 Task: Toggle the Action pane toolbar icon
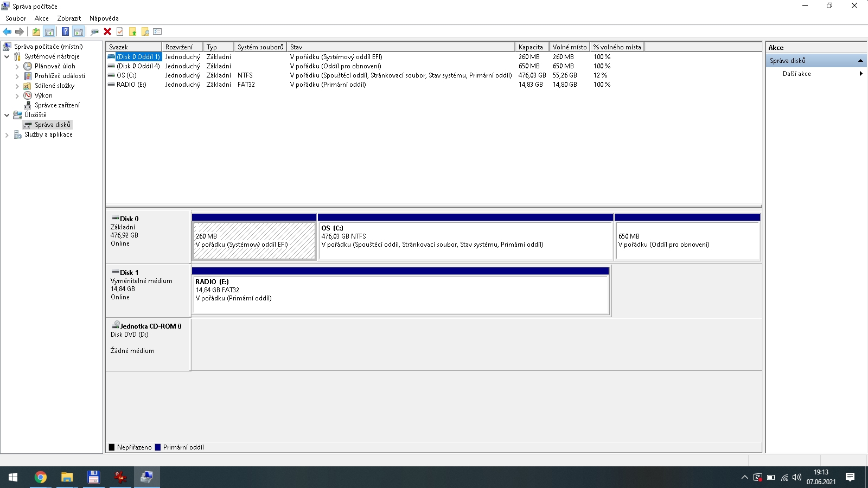tap(79, 31)
